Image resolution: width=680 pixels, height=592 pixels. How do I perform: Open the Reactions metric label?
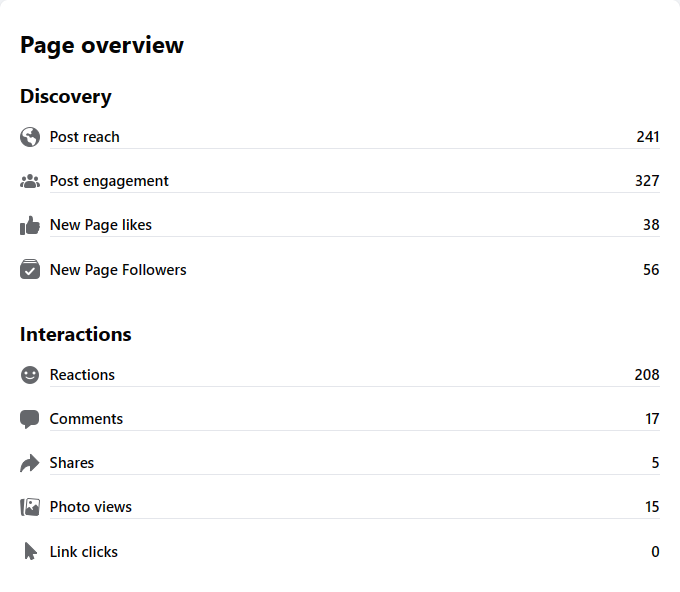tap(82, 375)
